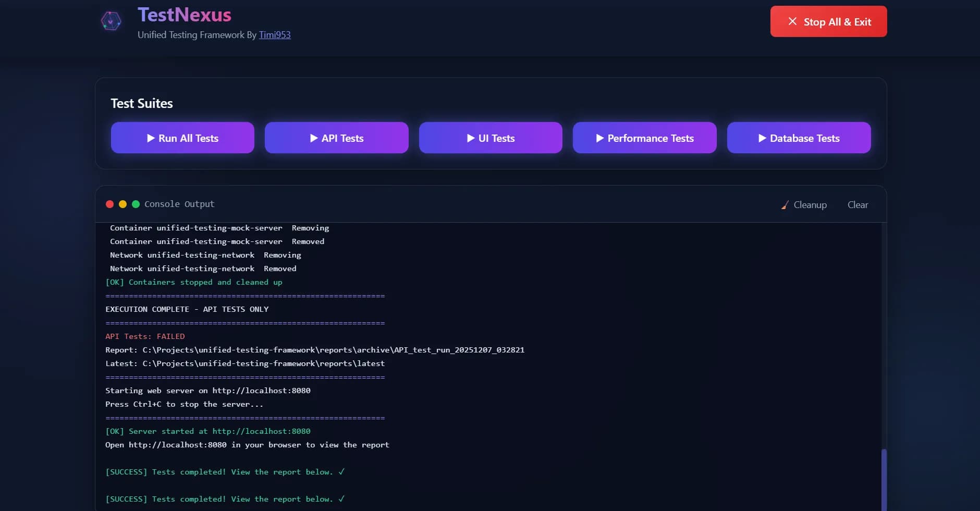Click the TestNexus hexagon logo icon

(111, 21)
